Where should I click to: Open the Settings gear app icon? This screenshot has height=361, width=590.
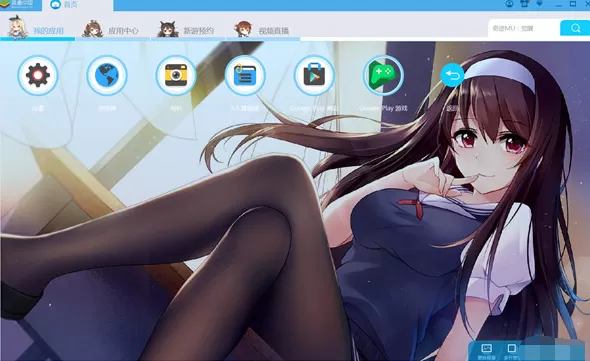38,75
